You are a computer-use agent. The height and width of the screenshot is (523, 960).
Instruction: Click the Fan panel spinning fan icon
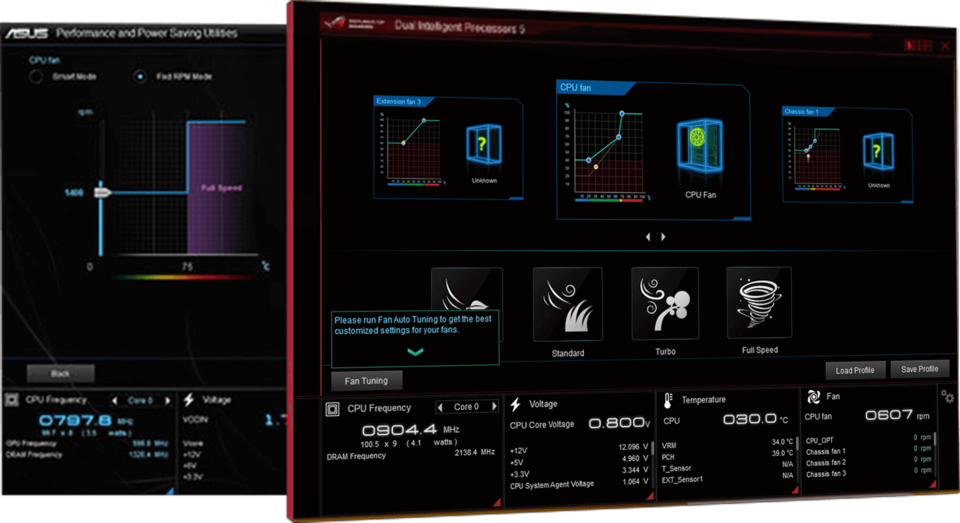coord(813,397)
